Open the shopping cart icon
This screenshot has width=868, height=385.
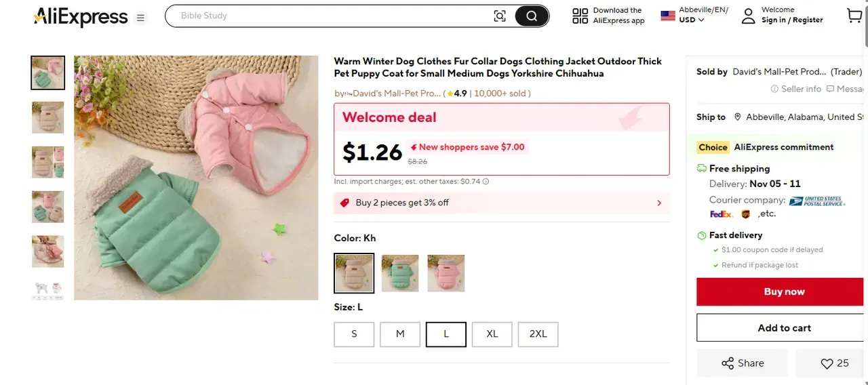[x=854, y=16]
